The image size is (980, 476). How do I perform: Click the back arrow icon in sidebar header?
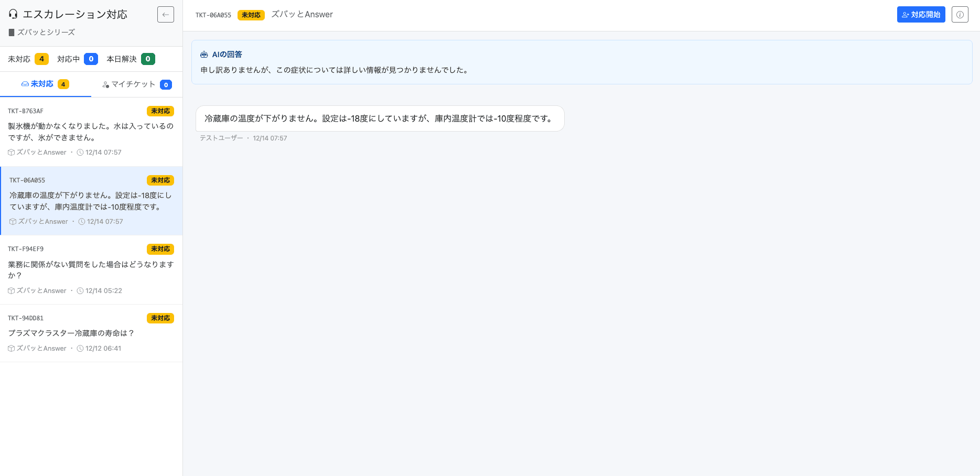pos(166,15)
